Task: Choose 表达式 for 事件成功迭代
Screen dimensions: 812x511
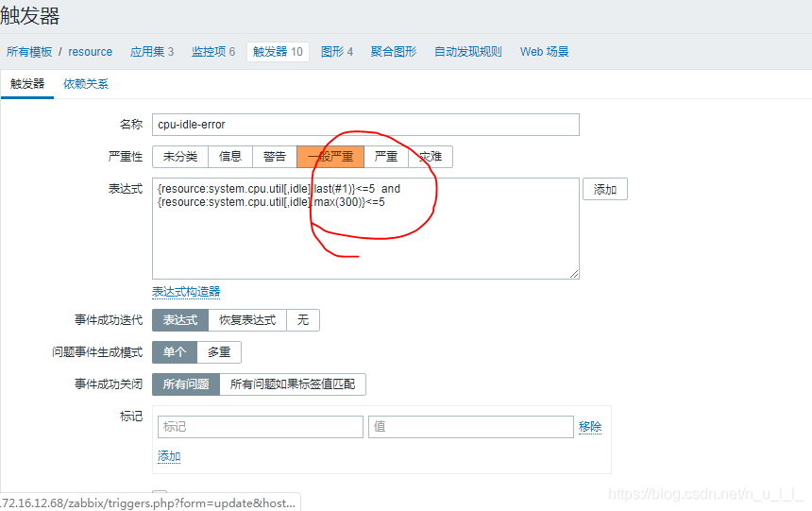Action: (180, 320)
